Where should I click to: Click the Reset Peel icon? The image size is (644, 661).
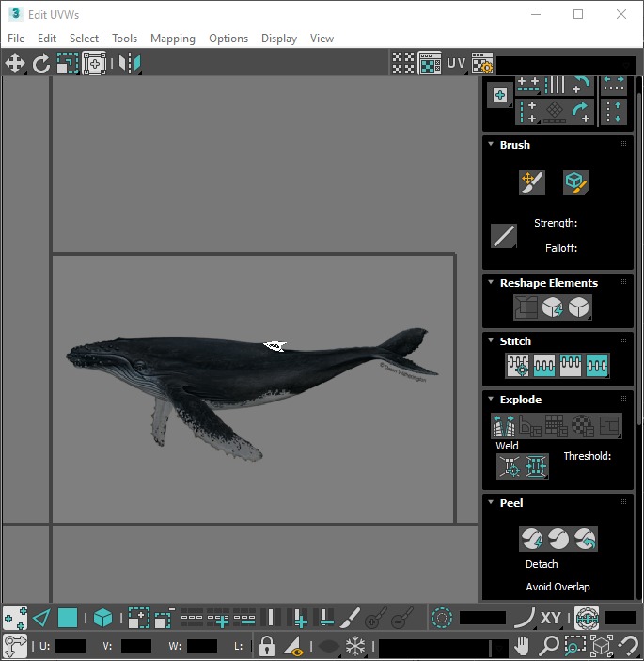tap(585, 539)
